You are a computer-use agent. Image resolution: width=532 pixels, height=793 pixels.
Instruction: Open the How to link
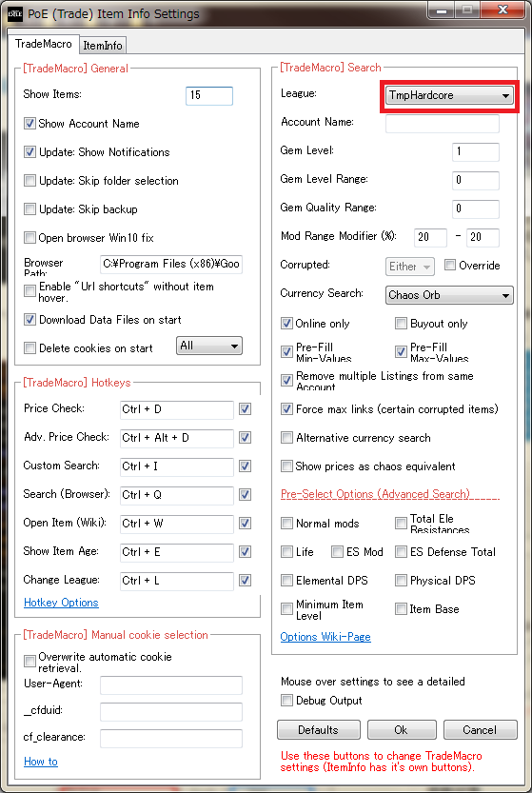pos(41,762)
